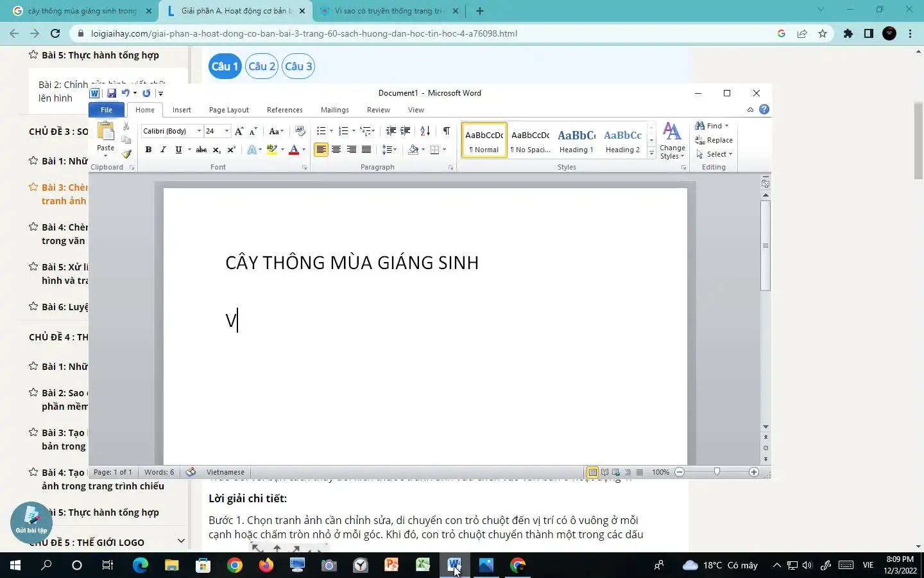
Task: Click the Câu 2 button on webpage
Action: click(262, 66)
